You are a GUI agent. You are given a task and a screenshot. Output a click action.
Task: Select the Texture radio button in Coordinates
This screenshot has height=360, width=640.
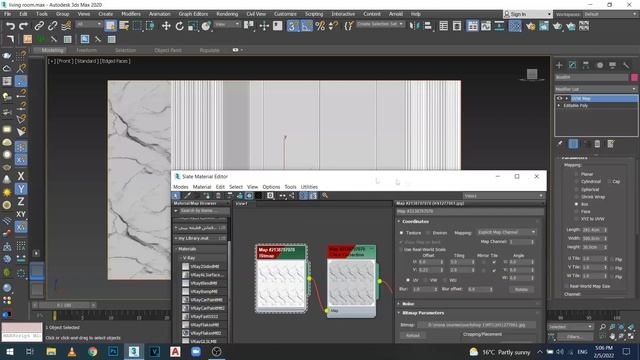(402, 233)
